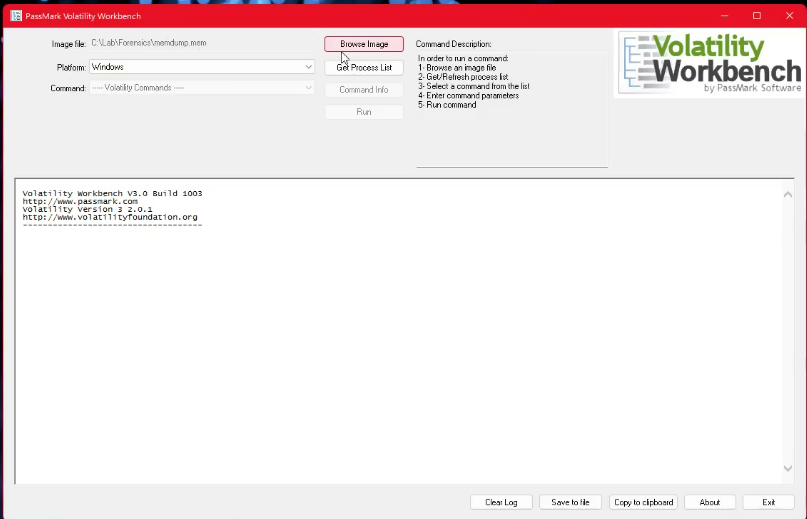This screenshot has height=519, width=807.
Task: Click the Browse Image button
Action: click(x=364, y=44)
